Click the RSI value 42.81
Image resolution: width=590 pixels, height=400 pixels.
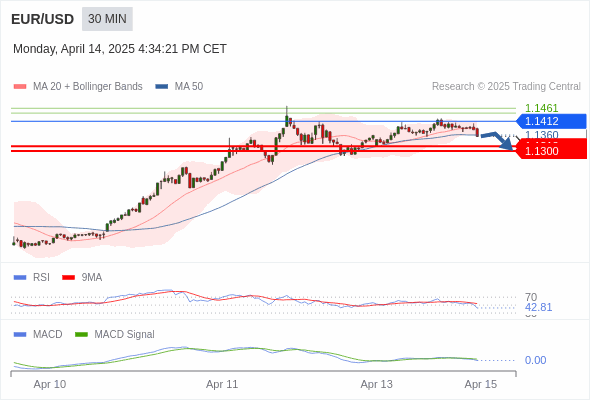click(538, 307)
